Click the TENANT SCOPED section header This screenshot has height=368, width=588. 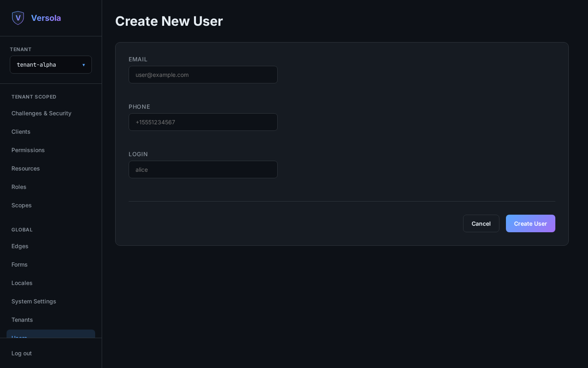[34, 97]
